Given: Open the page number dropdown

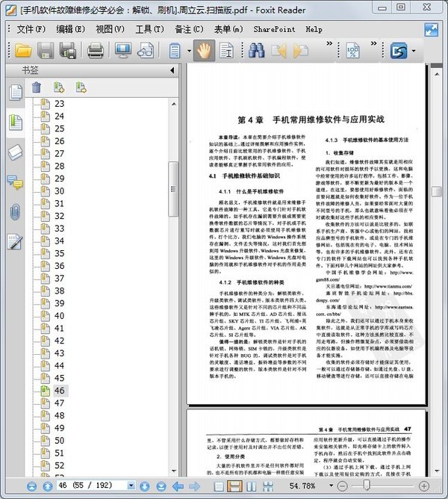Looking at the screenshot, I should pyautogui.click(x=131, y=486).
